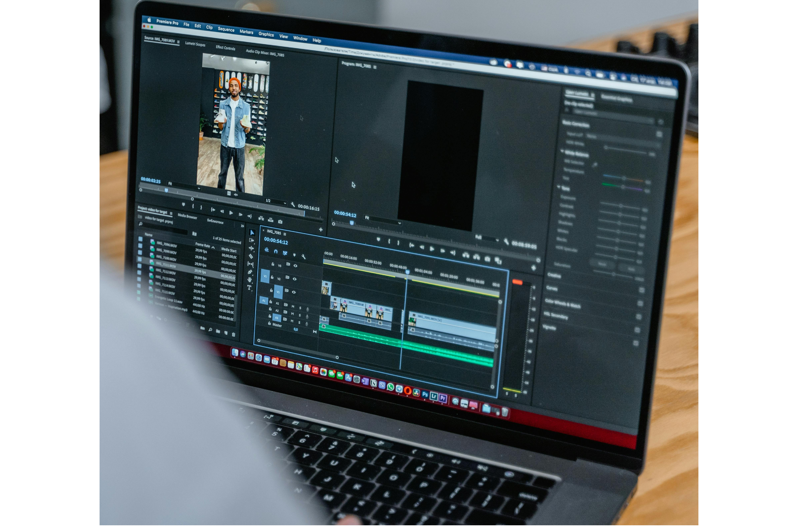Step forward one frame in Source monitor
The image size is (798, 532).
[240, 214]
